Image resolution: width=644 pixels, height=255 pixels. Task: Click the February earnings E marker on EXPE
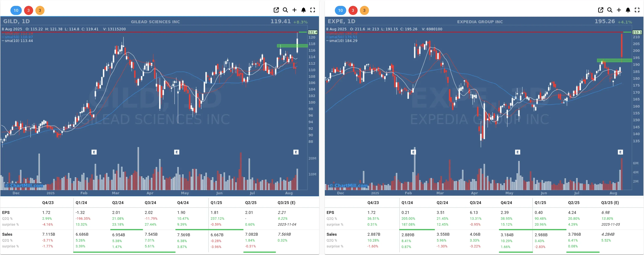pyautogui.click(x=413, y=152)
